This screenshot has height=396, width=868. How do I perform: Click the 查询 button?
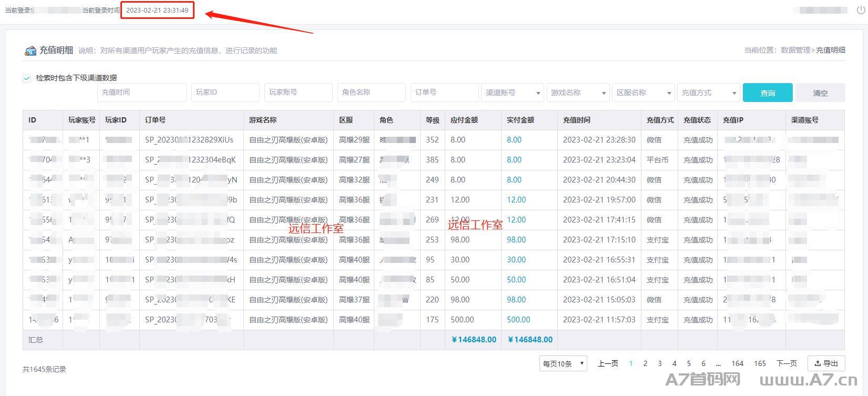tap(768, 93)
